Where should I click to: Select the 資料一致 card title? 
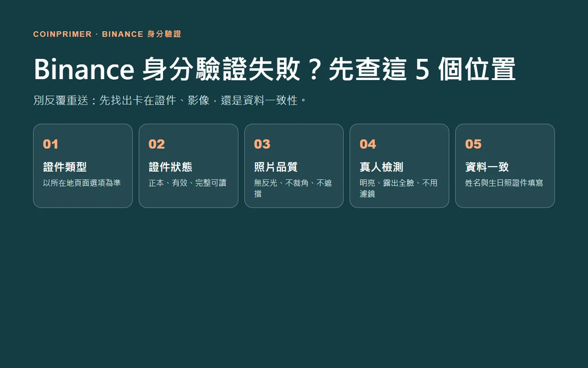pos(487,167)
